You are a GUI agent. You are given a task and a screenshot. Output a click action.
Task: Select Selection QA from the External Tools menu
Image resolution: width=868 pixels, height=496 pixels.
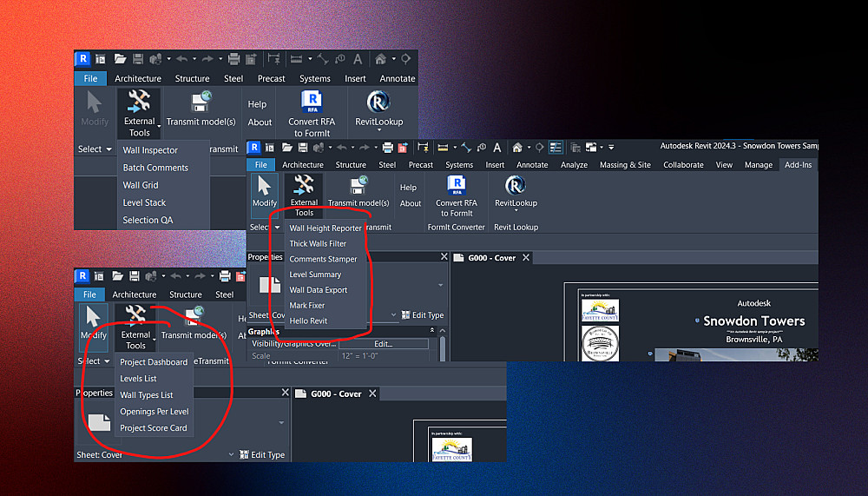point(148,220)
